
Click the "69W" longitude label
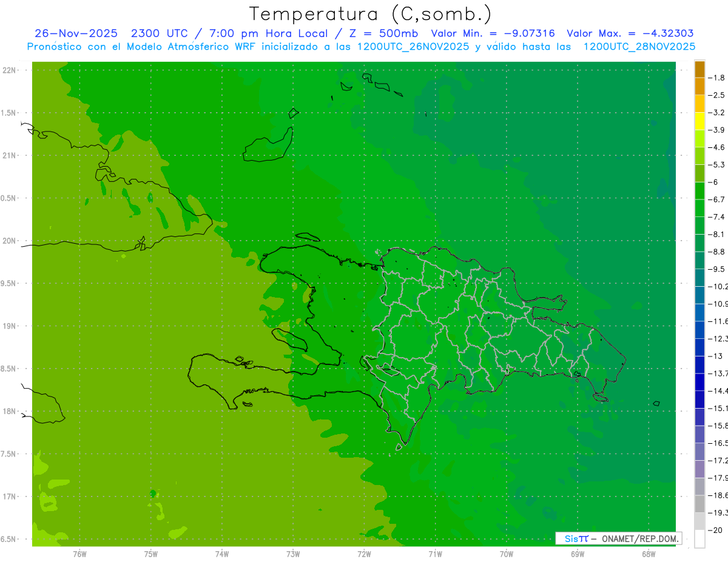(578, 554)
